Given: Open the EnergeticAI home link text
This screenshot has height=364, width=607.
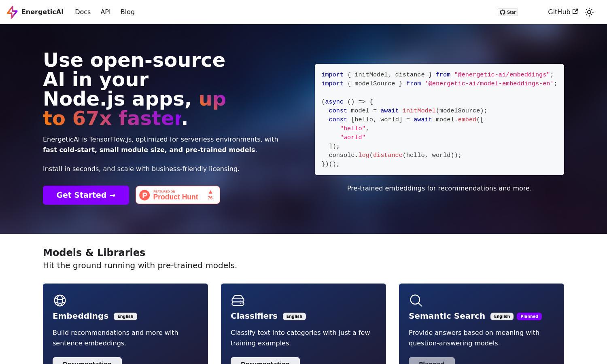Looking at the screenshot, I should click(42, 12).
